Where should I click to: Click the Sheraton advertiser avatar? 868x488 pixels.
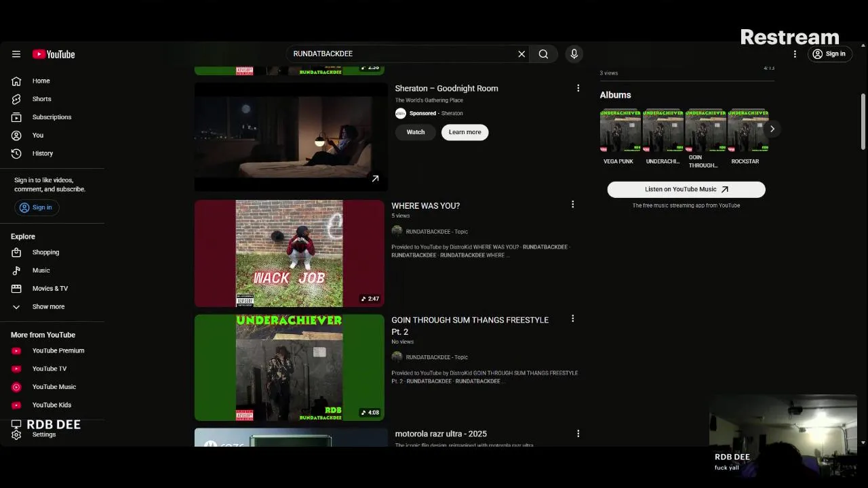[x=401, y=113]
